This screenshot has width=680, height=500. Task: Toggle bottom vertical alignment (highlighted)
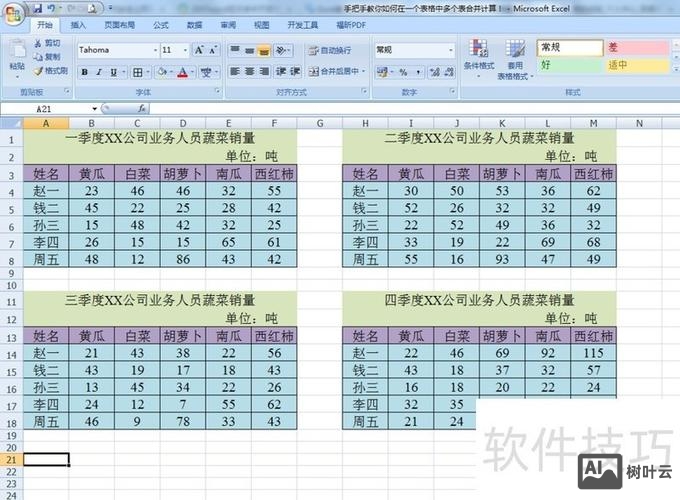[264, 50]
